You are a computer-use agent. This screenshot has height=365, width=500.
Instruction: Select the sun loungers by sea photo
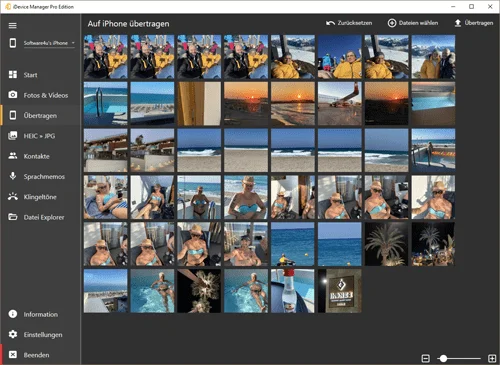click(152, 104)
